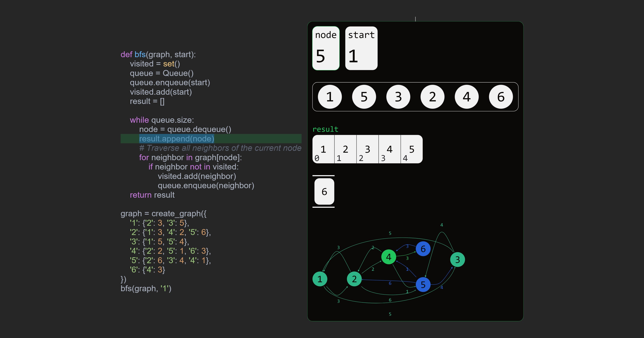Viewport: 644px width, 338px height.
Task: Click the queue item box containing 6
Action: point(324,192)
